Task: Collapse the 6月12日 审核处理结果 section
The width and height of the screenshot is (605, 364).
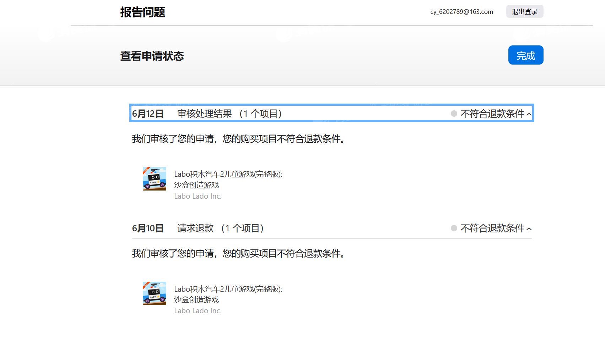Action: coord(332,113)
